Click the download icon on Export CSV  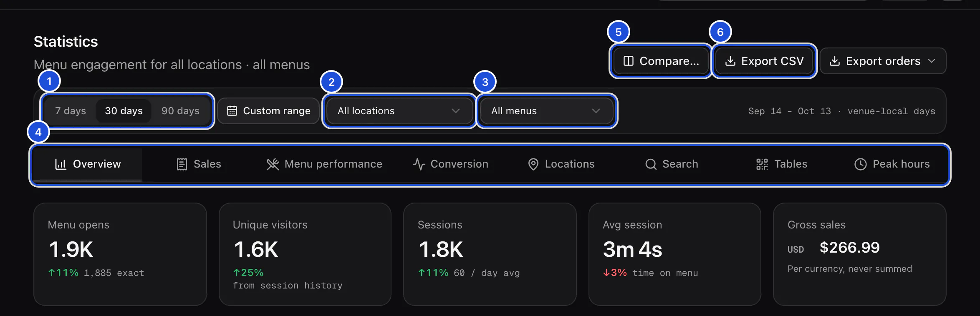pos(730,61)
